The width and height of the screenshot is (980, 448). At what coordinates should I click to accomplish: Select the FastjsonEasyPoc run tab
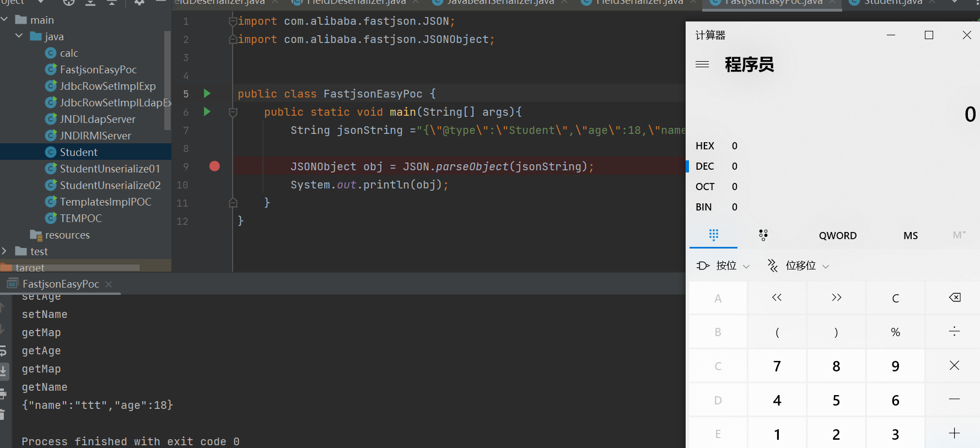61,284
